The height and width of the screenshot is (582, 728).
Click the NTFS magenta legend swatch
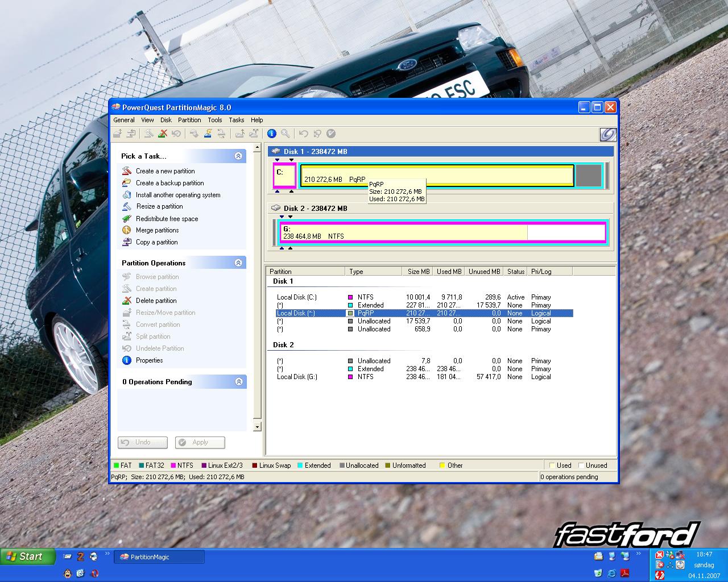tap(173, 465)
